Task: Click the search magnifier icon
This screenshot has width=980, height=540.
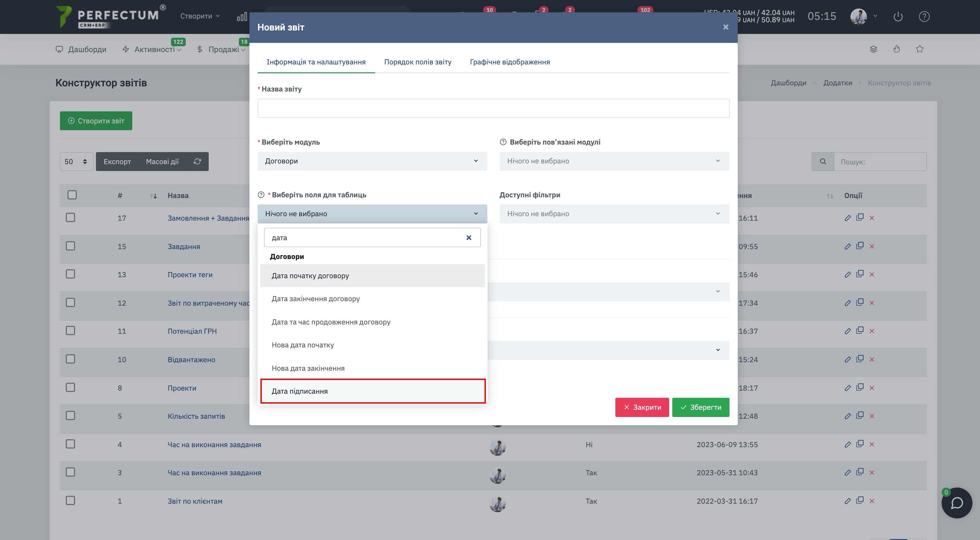Action: tap(823, 162)
